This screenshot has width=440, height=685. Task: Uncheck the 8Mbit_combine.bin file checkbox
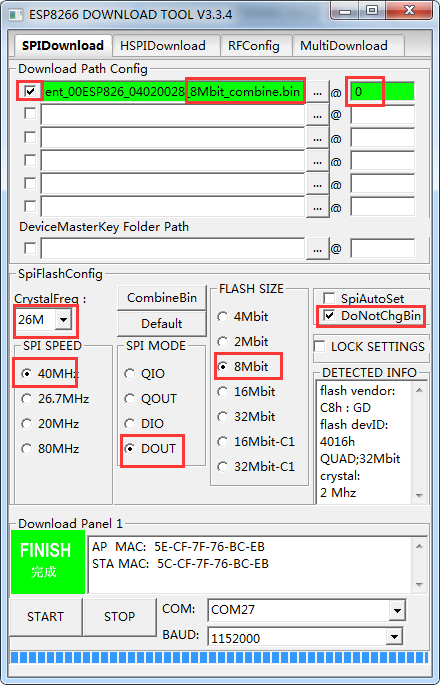[x=30, y=91]
